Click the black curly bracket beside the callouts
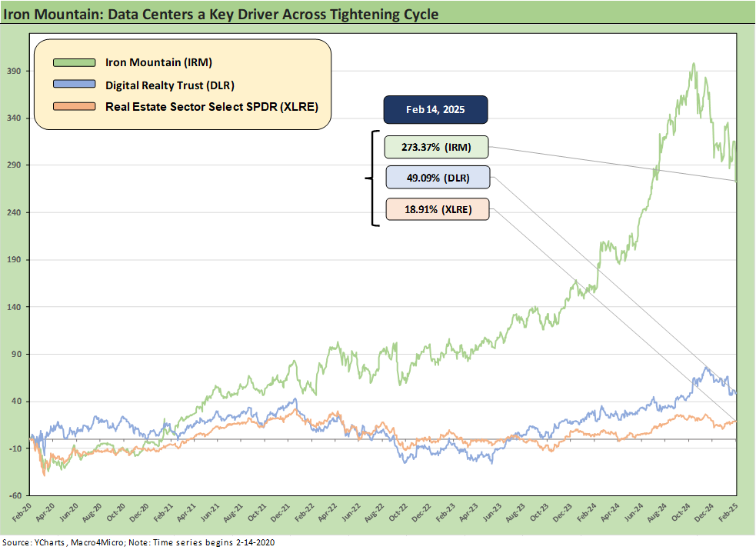 pos(372,178)
